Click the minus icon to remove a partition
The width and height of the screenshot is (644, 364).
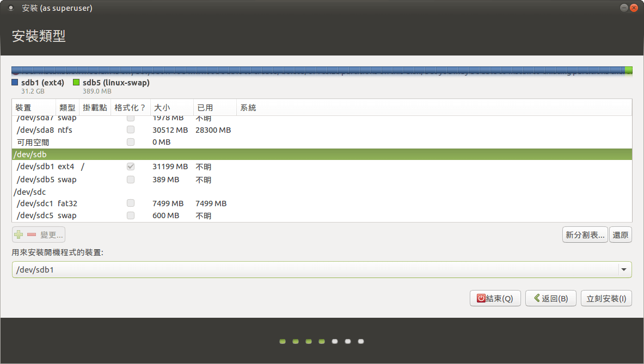click(x=32, y=235)
